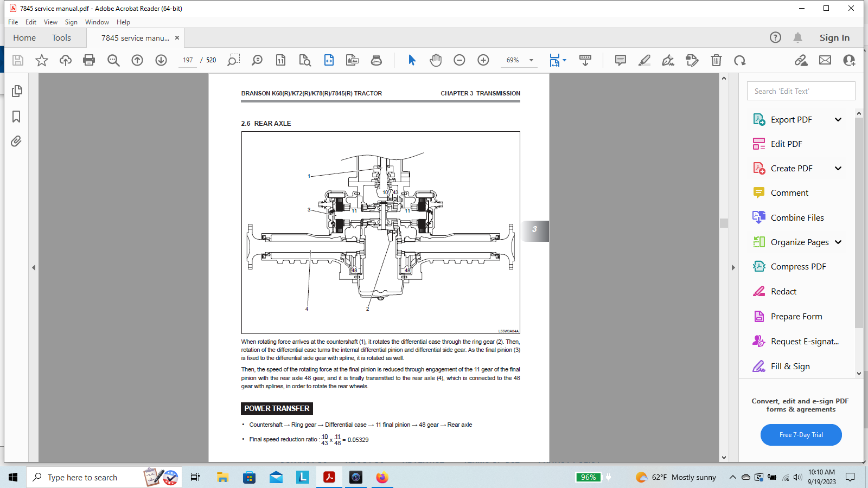Open the Edit menu
Image resolution: width=868 pixels, height=488 pixels.
coord(31,22)
